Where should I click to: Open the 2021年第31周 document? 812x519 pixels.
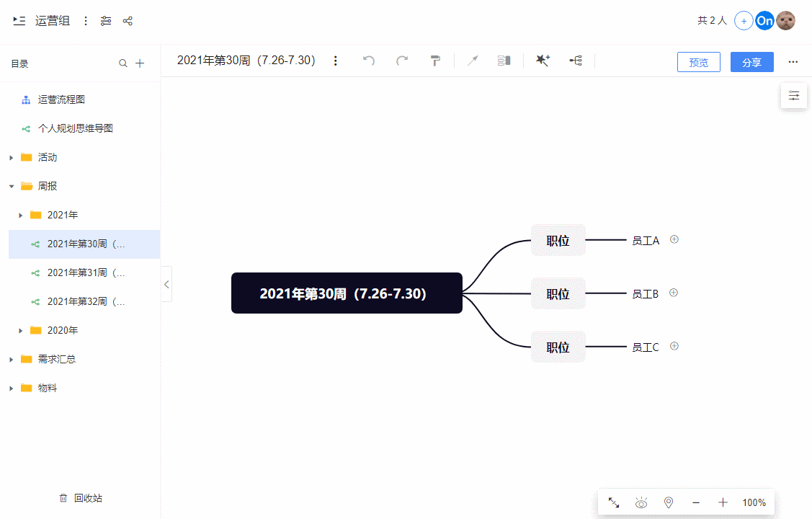pos(84,273)
